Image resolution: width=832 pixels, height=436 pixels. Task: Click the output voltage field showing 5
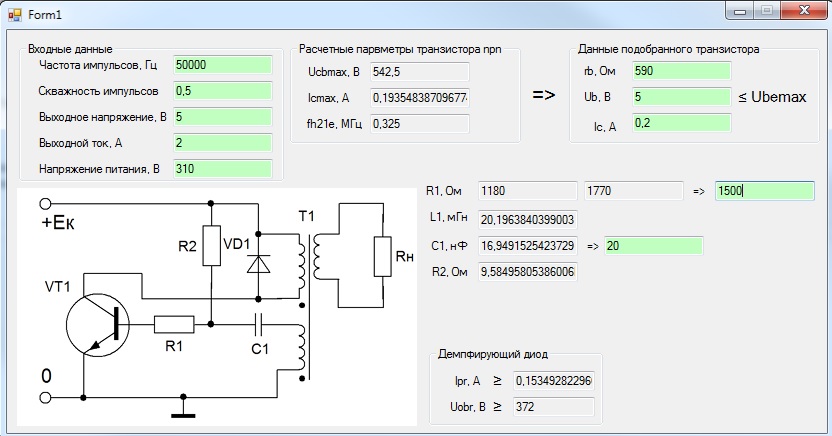coord(222,117)
